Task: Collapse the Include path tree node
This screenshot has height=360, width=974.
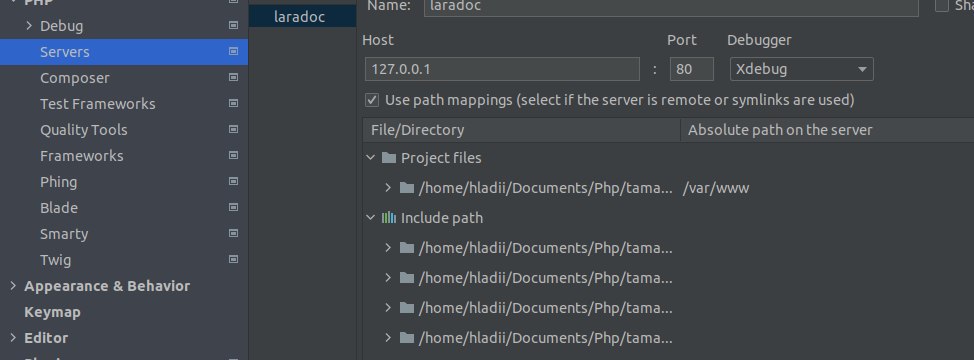Action: coord(371,218)
